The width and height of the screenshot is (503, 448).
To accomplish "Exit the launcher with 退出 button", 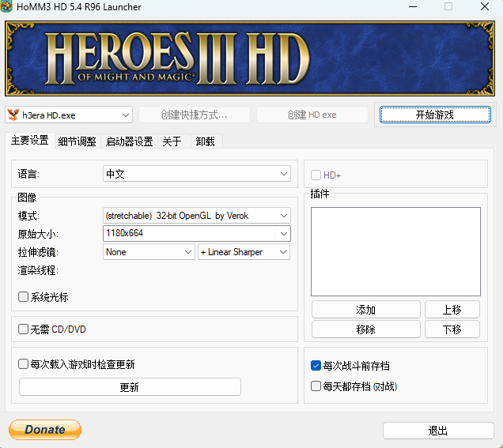I will (438, 431).
